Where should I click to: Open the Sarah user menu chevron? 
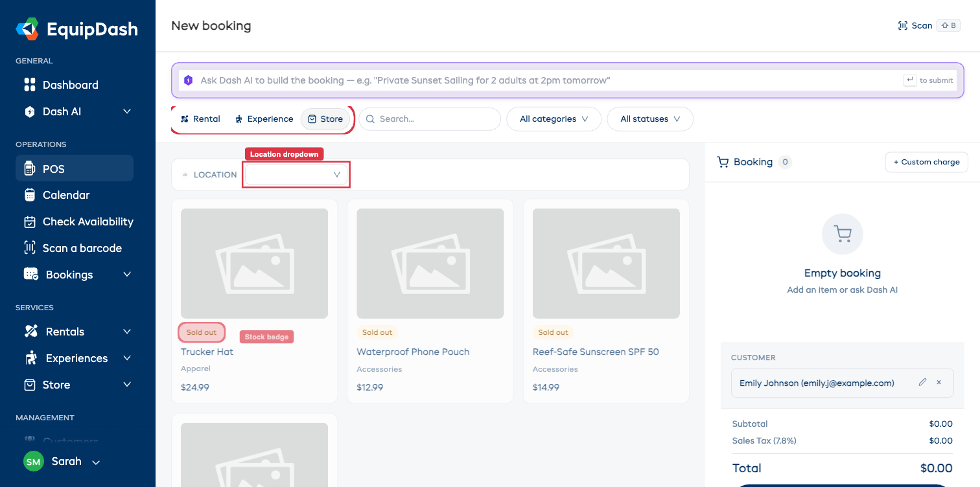pos(96,462)
